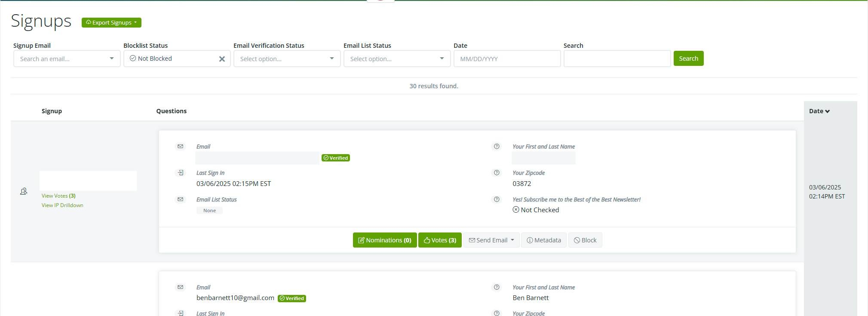Open the View IP Drilldown link

point(62,205)
